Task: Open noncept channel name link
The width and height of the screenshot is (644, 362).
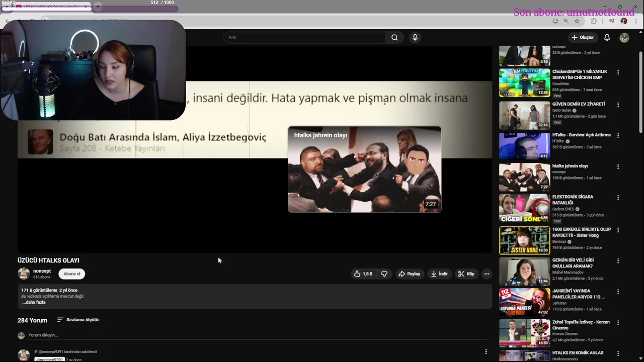Action: 42,271
